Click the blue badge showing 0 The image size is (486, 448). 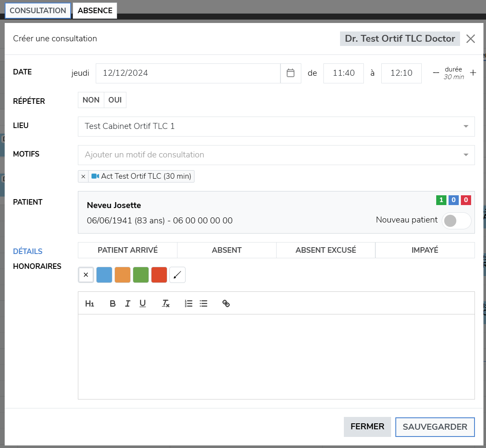coord(454,200)
